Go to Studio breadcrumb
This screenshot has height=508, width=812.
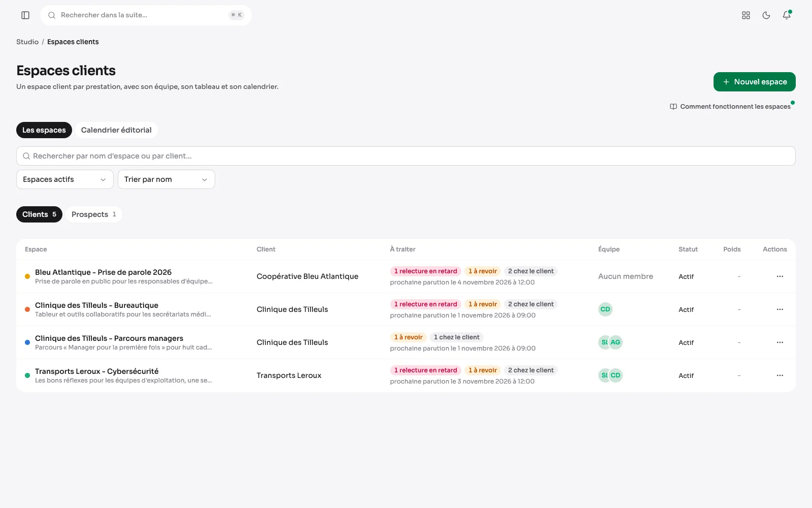click(x=27, y=42)
